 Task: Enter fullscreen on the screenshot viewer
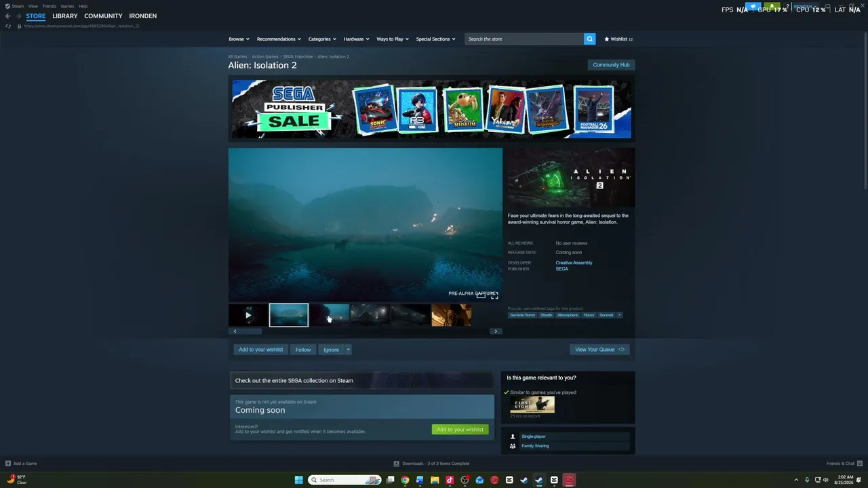[x=494, y=295]
